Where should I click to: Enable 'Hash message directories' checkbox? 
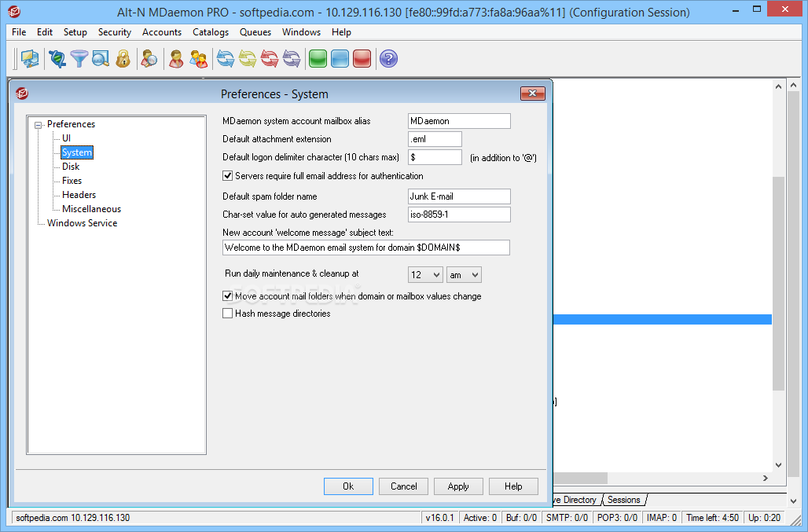coord(227,313)
